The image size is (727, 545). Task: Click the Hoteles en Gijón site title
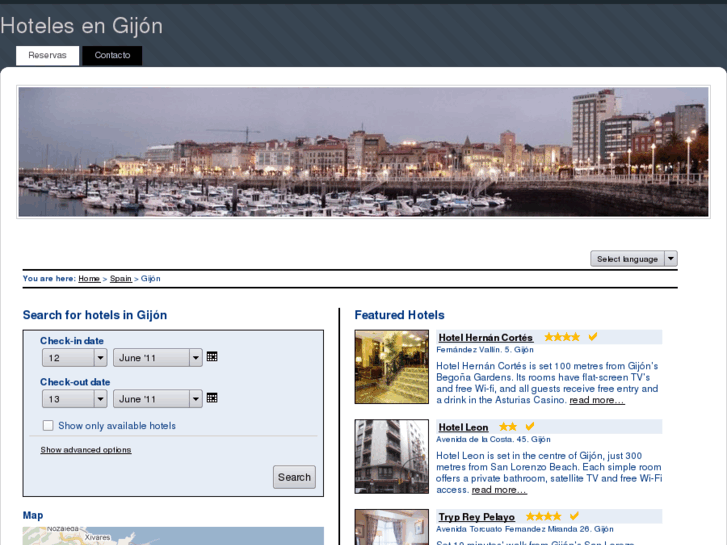click(x=82, y=26)
